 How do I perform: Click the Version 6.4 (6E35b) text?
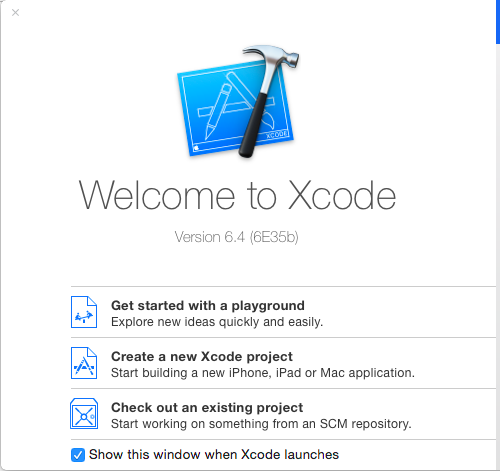coord(236,237)
